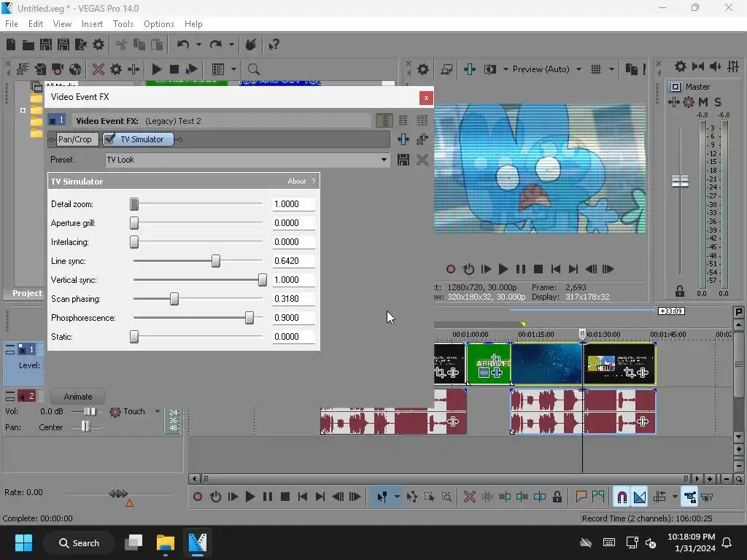Screen dimensions: 747x560
Task: Toggle the Dim Output speaker icon in Master
Action: pos(716,66)
